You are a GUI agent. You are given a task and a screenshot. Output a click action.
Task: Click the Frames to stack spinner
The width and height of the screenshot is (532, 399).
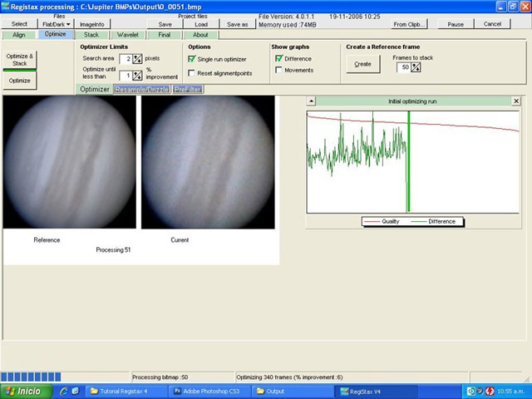(x=416, y=67)
